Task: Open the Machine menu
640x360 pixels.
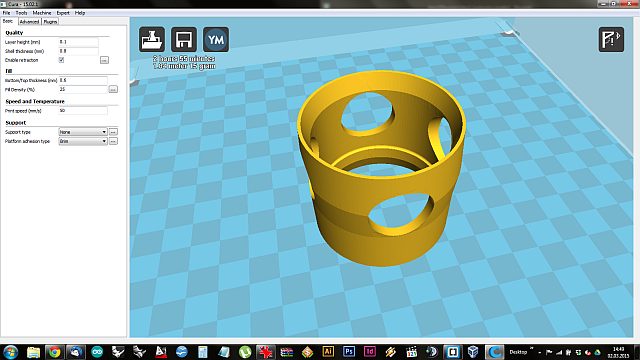Action: [x=42, y=13]
